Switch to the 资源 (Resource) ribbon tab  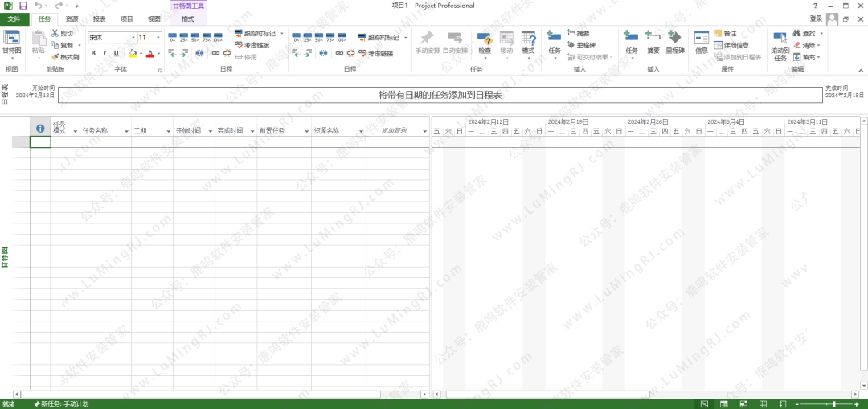tap(72, 18)
